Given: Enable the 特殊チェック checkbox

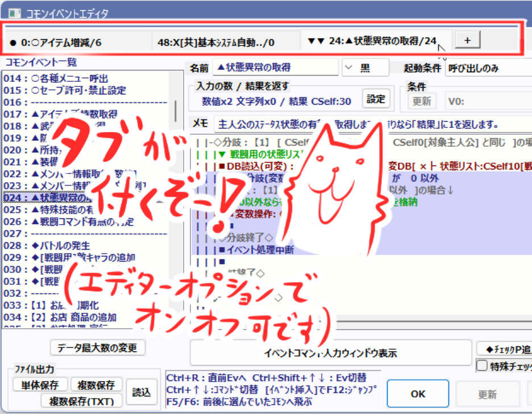Looking at the screenshot, I should click(x=482, y=366).
